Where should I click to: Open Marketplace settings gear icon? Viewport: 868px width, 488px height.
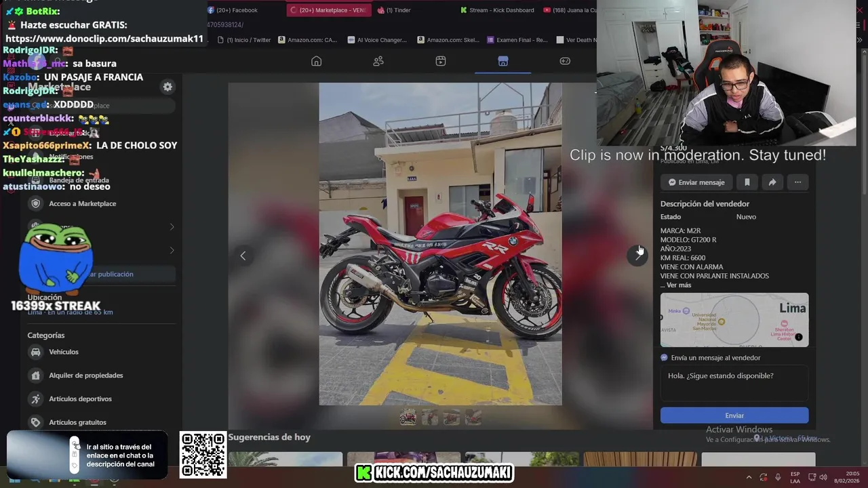167,87
